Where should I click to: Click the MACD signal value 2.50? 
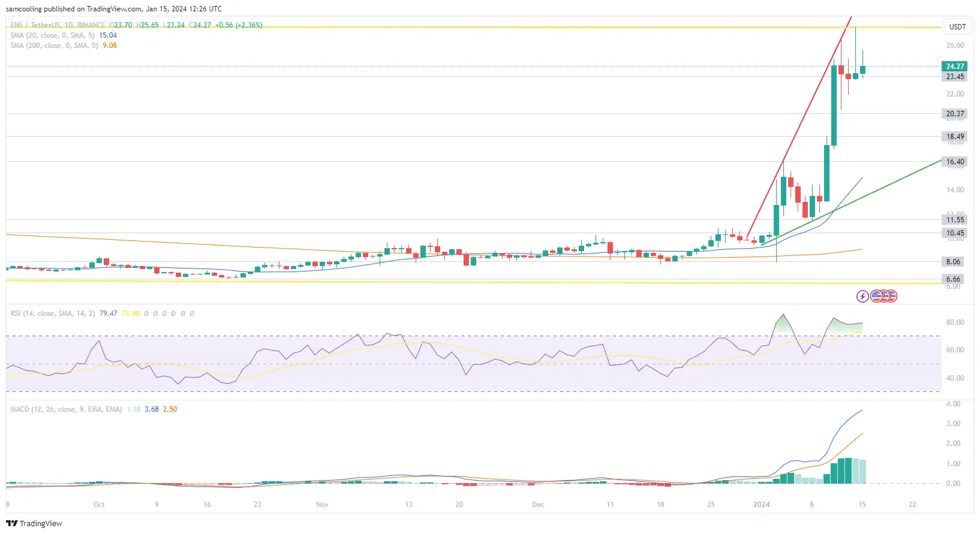(x=170, y=409)
